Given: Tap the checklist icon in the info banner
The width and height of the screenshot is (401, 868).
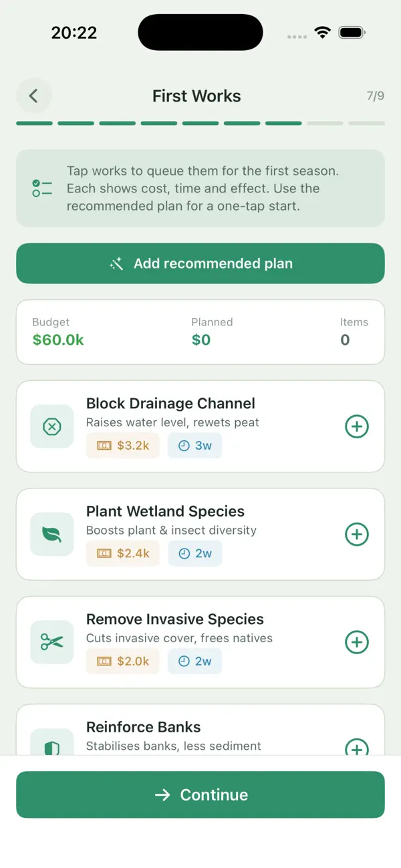Looking at the screenshot, I should click(41, 188).
